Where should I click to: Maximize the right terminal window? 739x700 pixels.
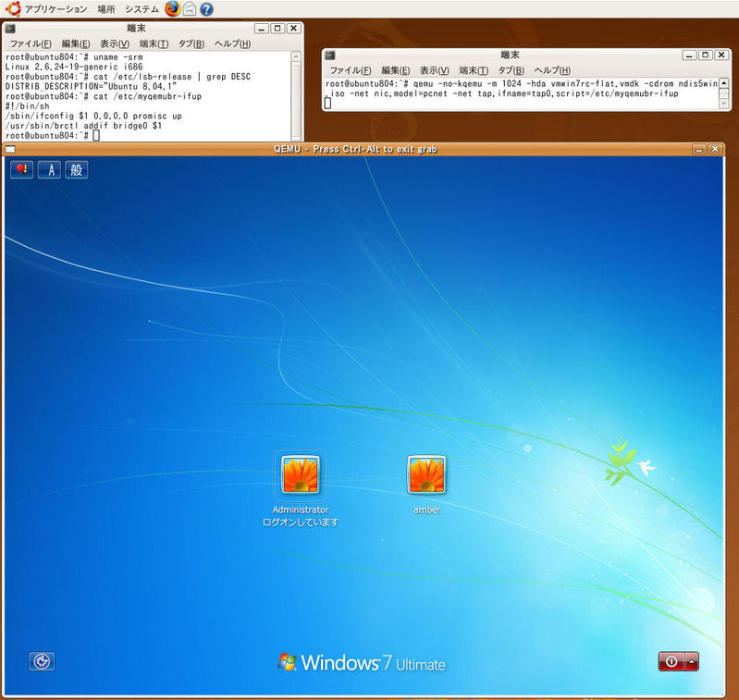[705, 55]
